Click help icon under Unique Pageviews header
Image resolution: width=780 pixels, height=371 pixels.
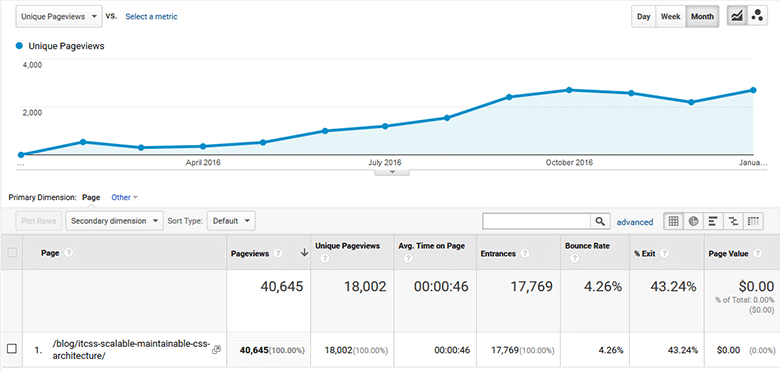coord(325,259)
